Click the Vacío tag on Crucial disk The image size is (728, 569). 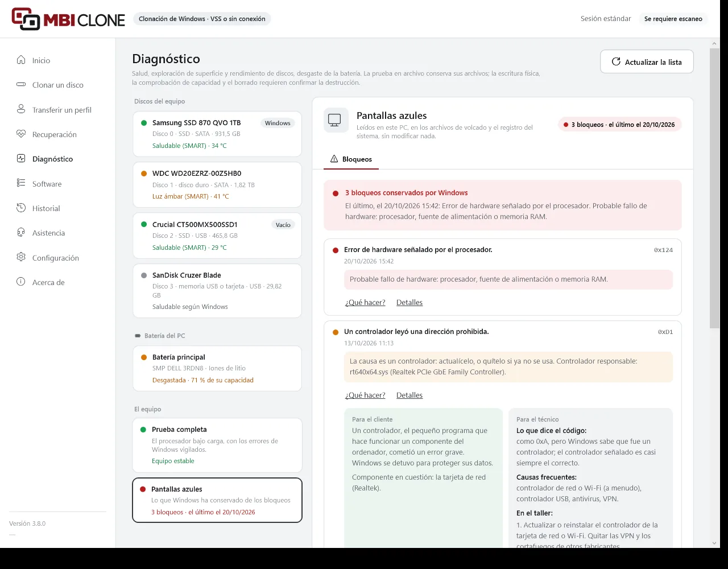pyautogui.click(x=283, y=225)
